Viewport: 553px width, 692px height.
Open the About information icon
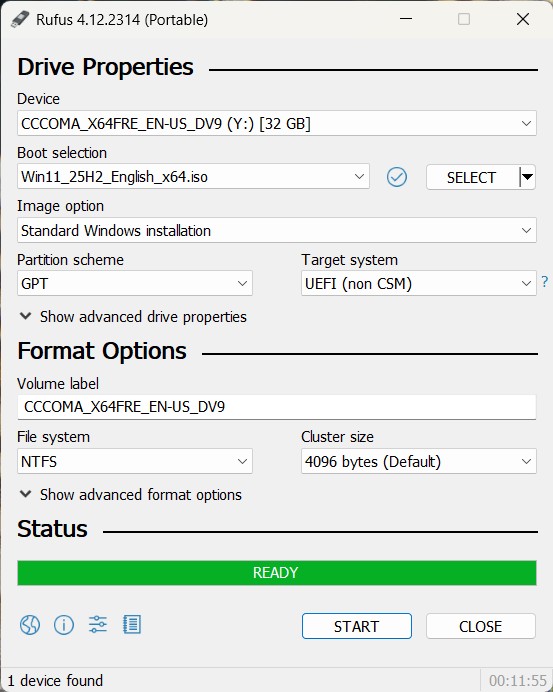(64, 625)
